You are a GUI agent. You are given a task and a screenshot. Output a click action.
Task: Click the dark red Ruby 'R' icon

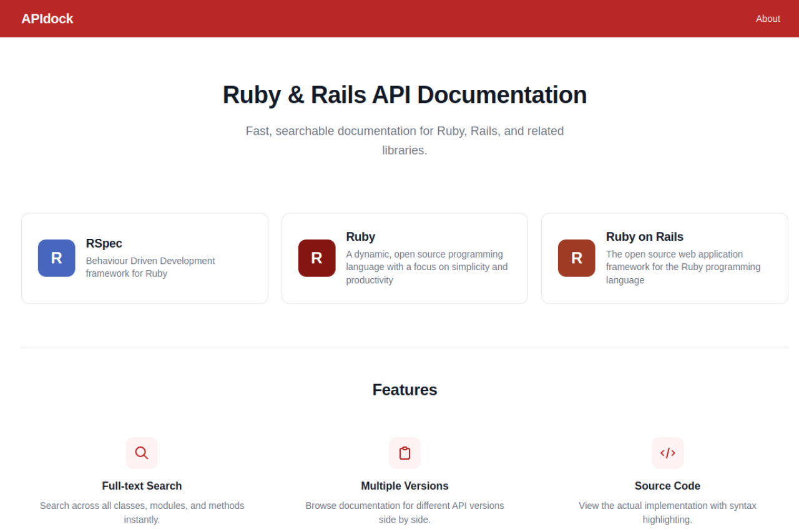(x=316, y=258)
